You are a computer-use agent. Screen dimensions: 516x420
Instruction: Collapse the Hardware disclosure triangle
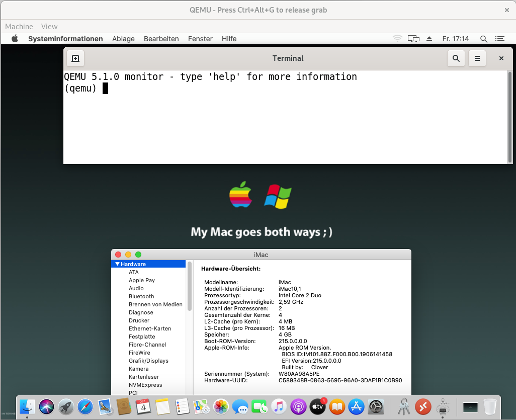[117, 264]
